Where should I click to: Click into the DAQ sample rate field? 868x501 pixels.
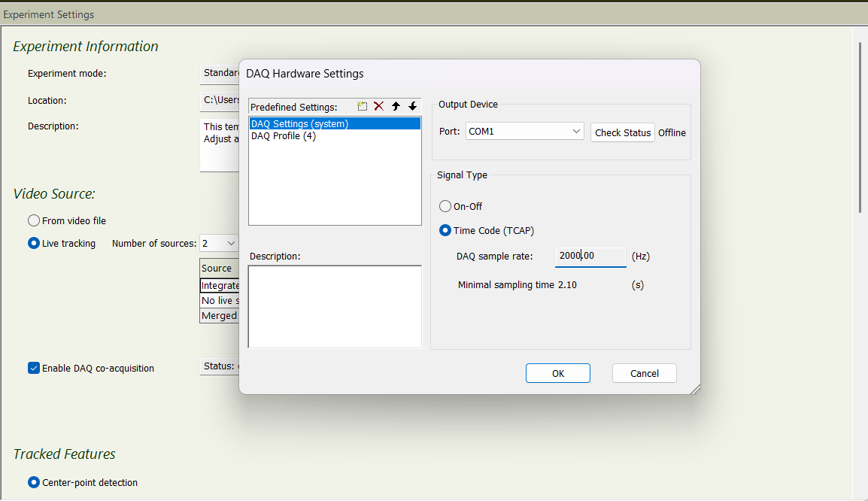tap(590, 256)
